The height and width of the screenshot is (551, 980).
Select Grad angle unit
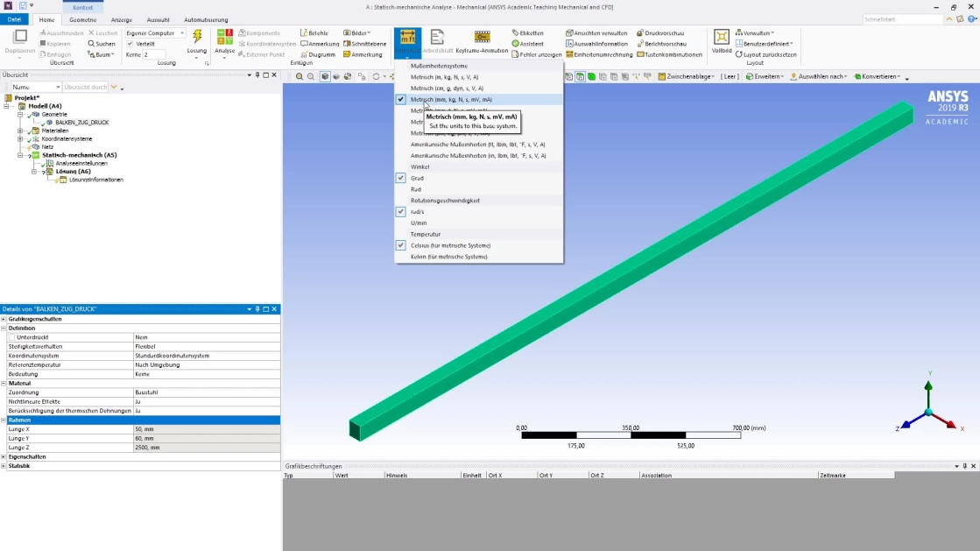tap(479, 178)
